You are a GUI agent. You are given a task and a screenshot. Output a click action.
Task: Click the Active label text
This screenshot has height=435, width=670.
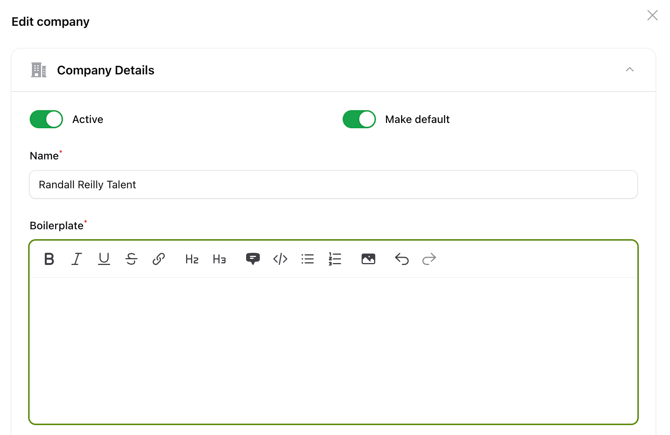[x=88, y=119]
